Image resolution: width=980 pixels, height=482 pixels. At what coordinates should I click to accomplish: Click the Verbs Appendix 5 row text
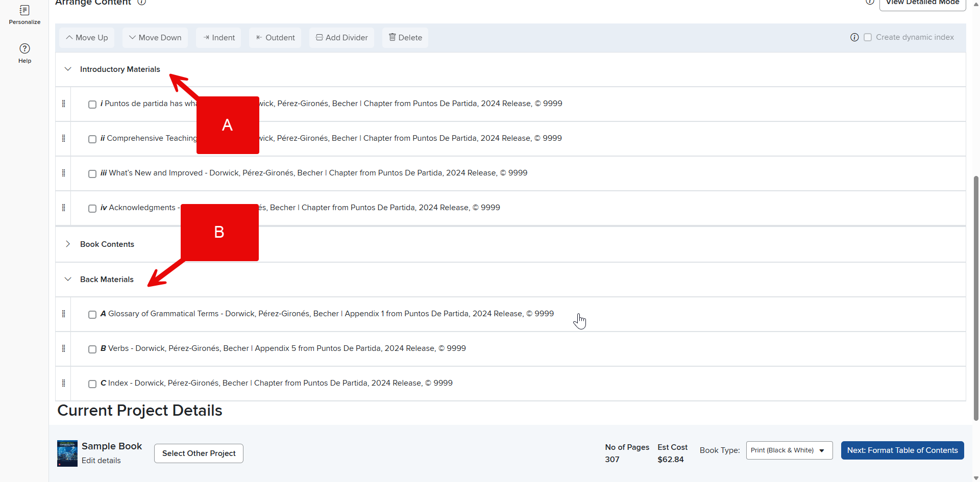[283, 348]
